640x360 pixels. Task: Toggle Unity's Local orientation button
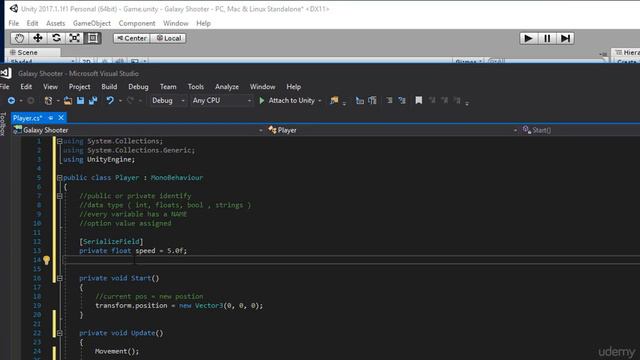169,38
